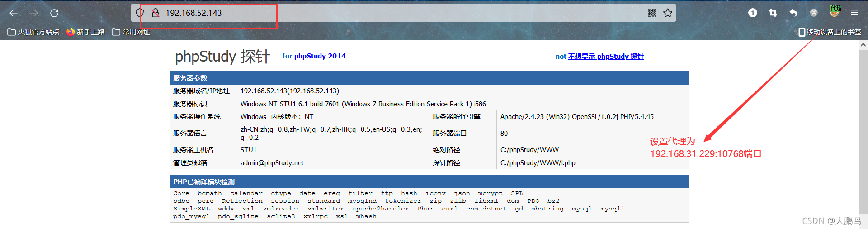
Task: Open the 不想显示 phpStudy 探针 link
Action: point(606,57)
